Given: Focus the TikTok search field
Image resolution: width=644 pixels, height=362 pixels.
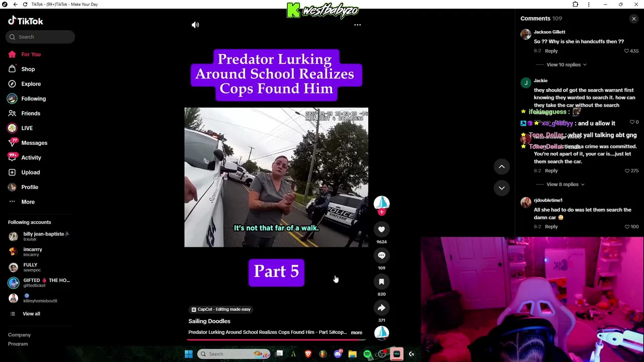Looking at the screenshot, I should point(40,37).
